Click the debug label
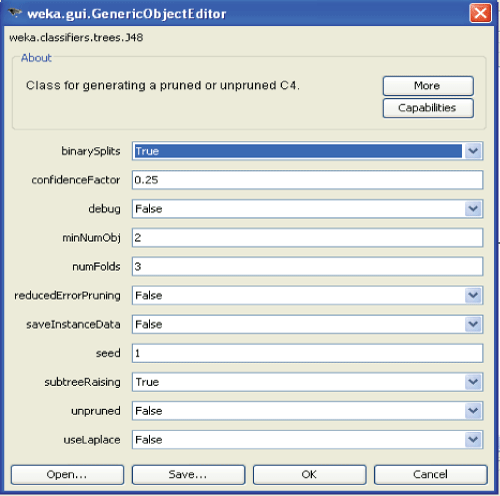Image resolution: width=500 pixels, height=496 pixels. 104,209
